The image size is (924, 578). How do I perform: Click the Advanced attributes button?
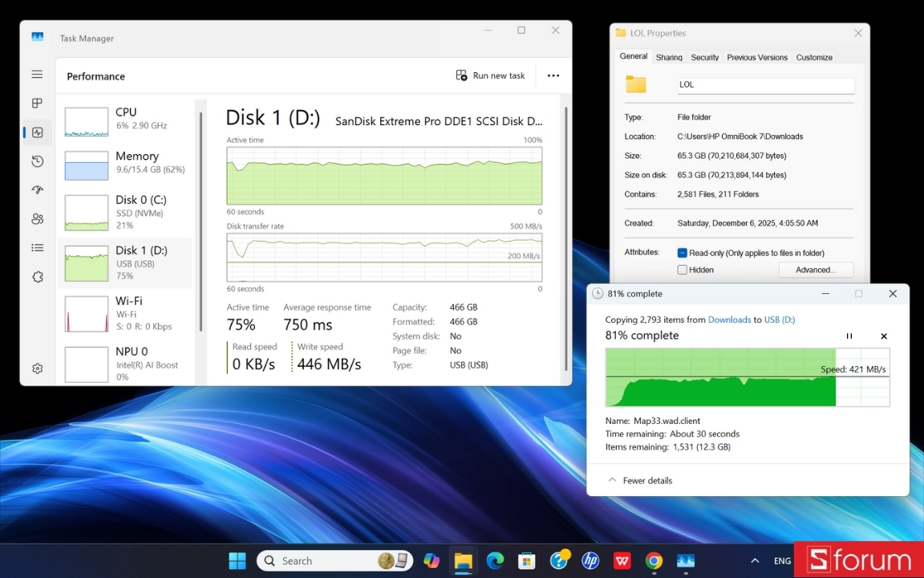815,270
